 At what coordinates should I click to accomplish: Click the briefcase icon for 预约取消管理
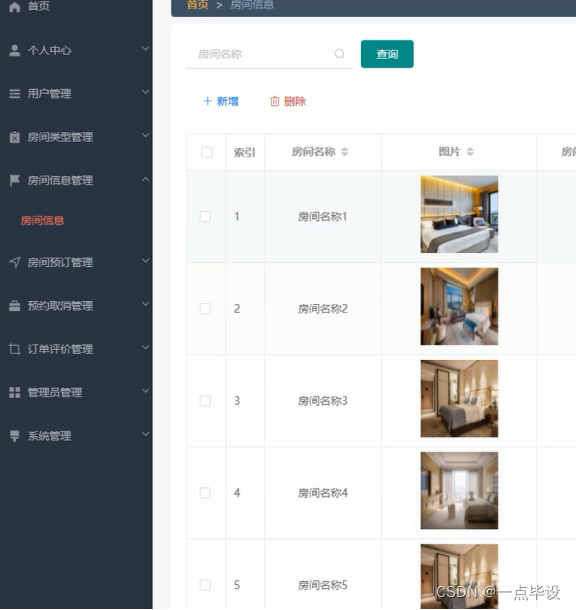pos(15,306)
